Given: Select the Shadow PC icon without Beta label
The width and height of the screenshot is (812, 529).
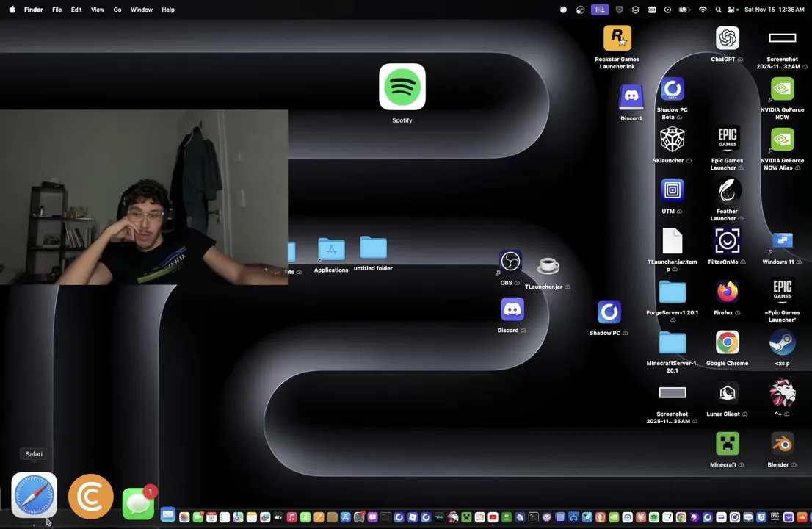Looking at the screenshot, I should coord(609,312).
